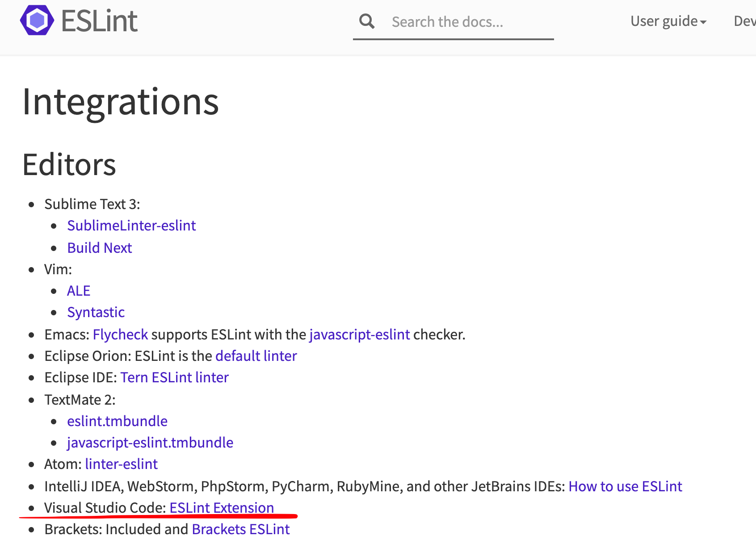Viewport: 756px width, 544px height.
Task: Open the Syntastic link
Action: 96,312
